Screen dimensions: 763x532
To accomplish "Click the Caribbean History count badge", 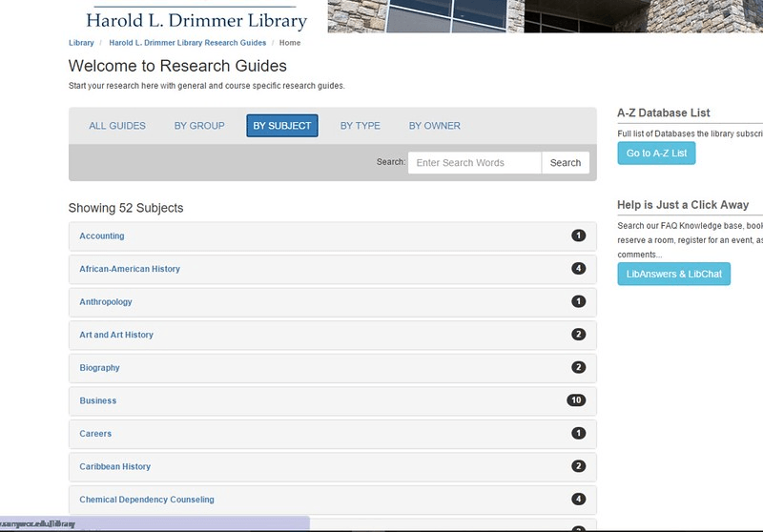I will coord(578,466).
